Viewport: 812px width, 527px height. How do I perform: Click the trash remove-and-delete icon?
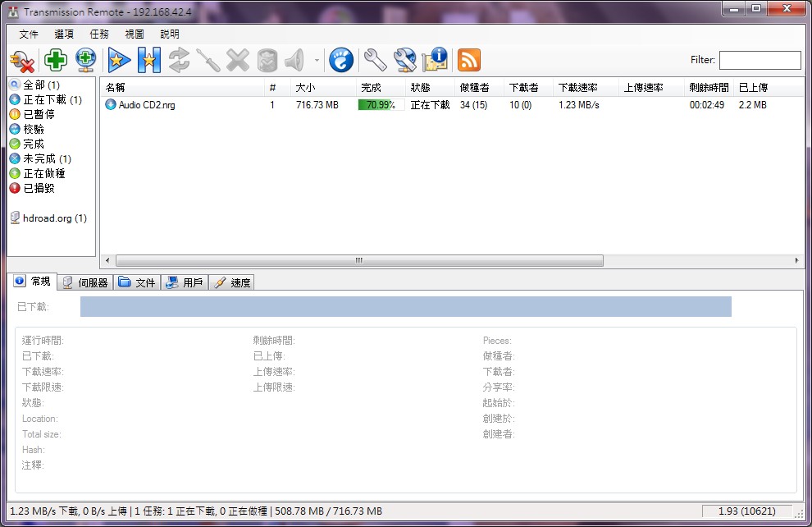[x=267, y=60]
